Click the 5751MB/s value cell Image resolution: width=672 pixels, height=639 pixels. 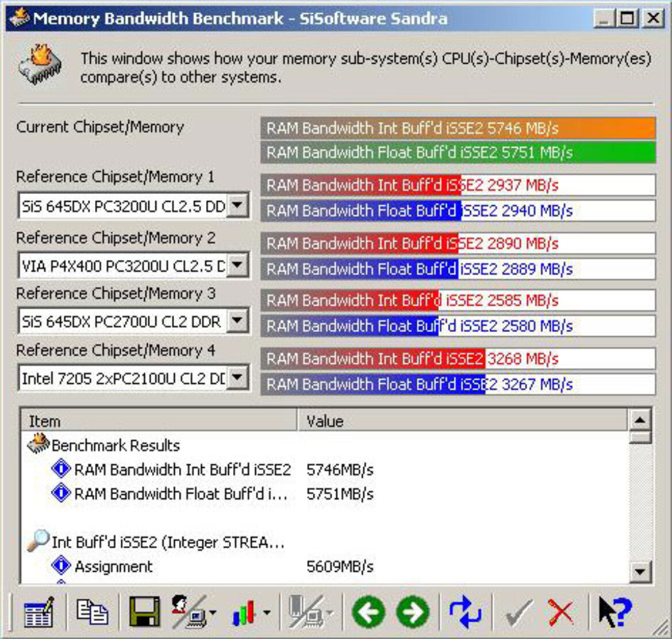[x=340, y=494]
